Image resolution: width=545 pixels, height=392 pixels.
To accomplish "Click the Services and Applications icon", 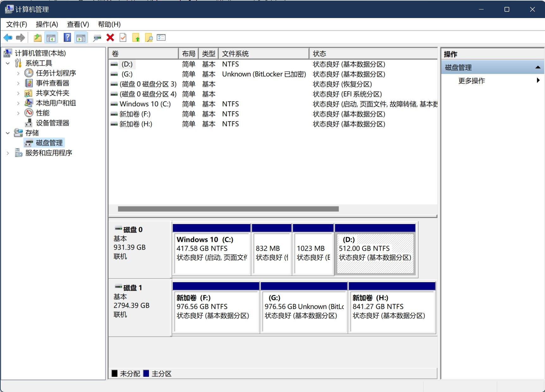I will coord(18,153).
